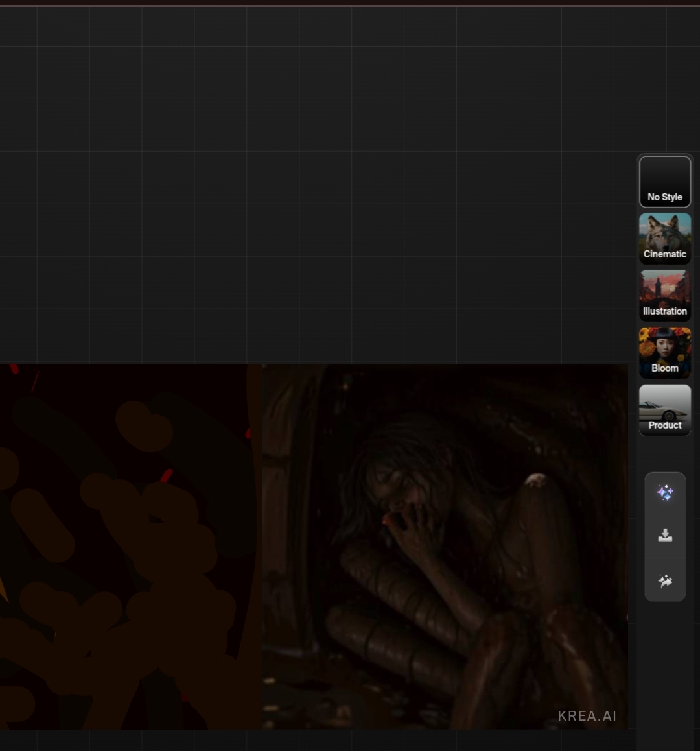Click the generated image output on the right
This screenshot has width=700, height=751.
tap(445, 547)
